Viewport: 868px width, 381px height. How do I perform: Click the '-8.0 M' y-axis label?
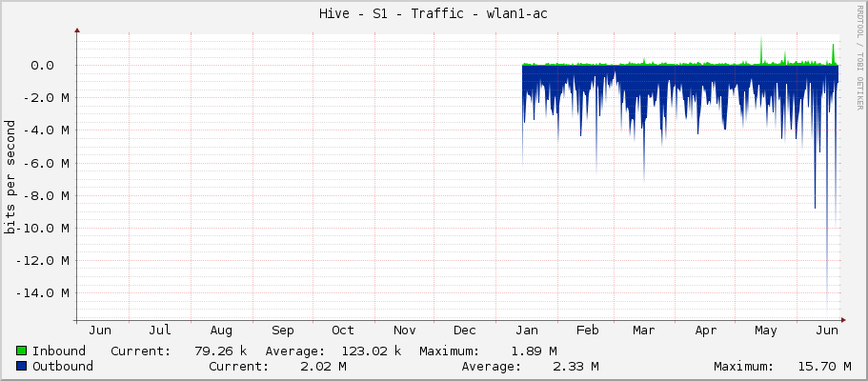(46, 195)
